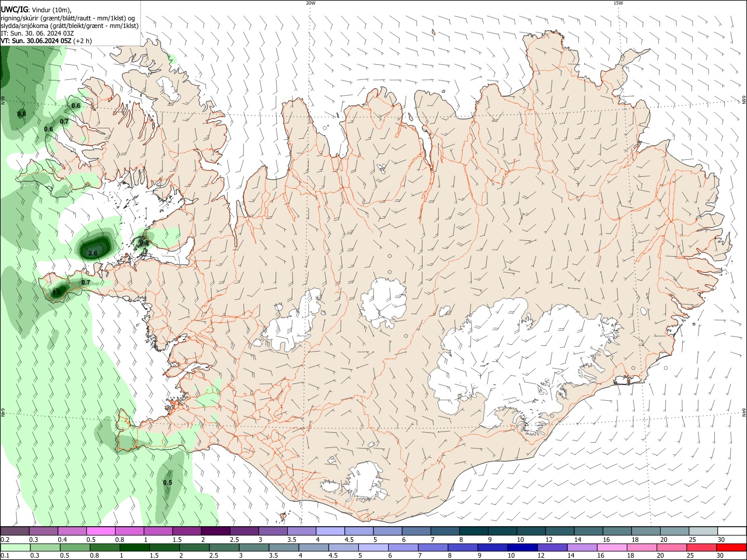Click the 0.7 value label above Snæfellsnes peninsula

86,282
